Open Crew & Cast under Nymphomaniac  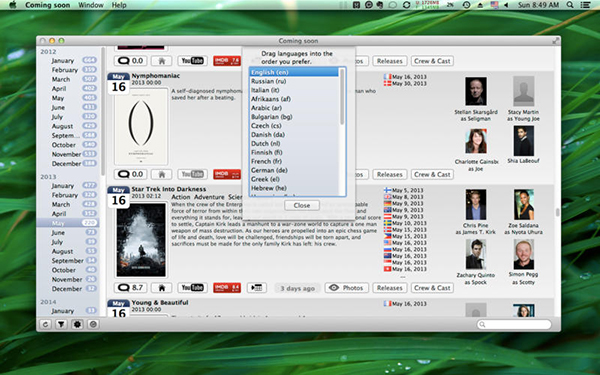point(432,174)
